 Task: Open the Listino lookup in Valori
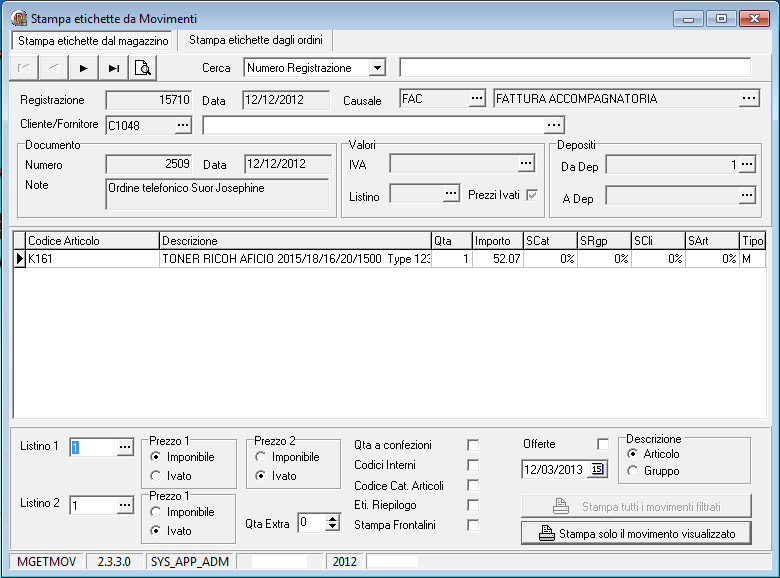pos(451,193)
